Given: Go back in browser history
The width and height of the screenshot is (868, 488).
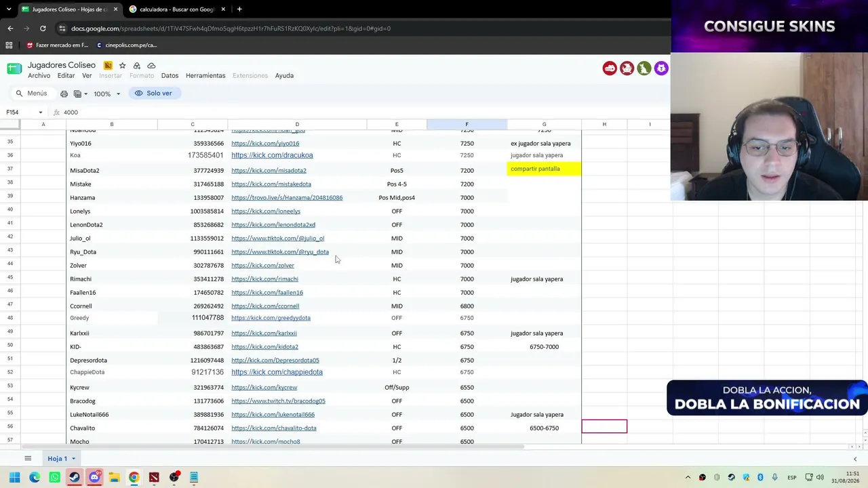Looking at the screenshot, I should pyautogui.click(x=10, y=28).
